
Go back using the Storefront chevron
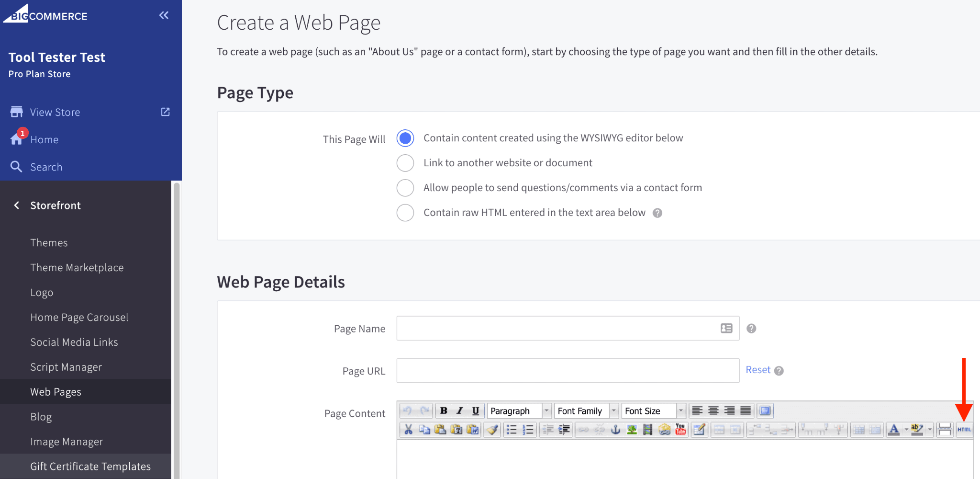[x=17, y=205]
